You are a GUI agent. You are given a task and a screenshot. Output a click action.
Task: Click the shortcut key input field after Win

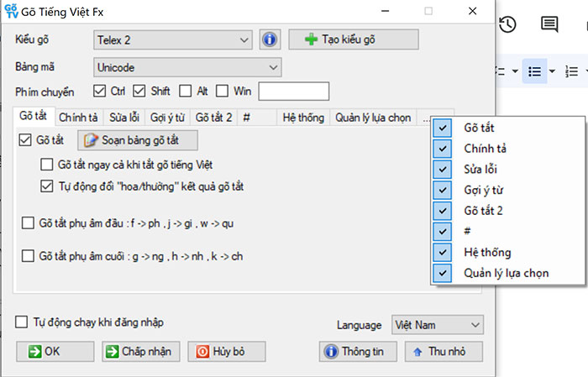tap(294, 91)
